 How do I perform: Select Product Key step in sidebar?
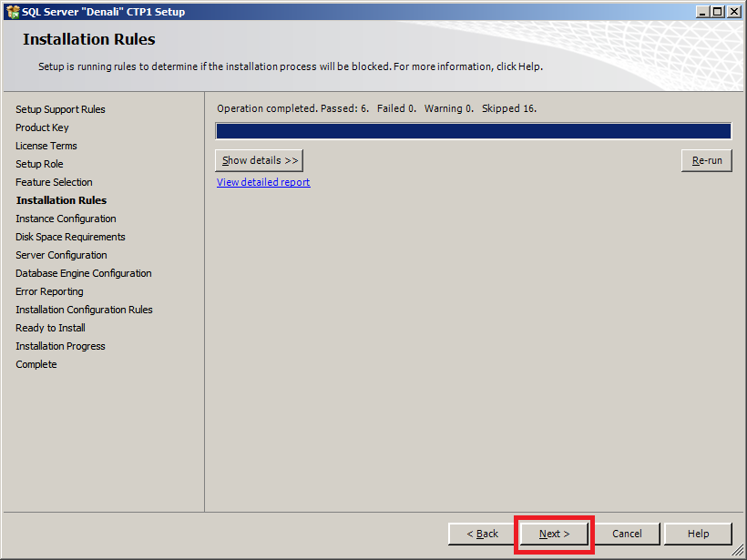(42, 127)
